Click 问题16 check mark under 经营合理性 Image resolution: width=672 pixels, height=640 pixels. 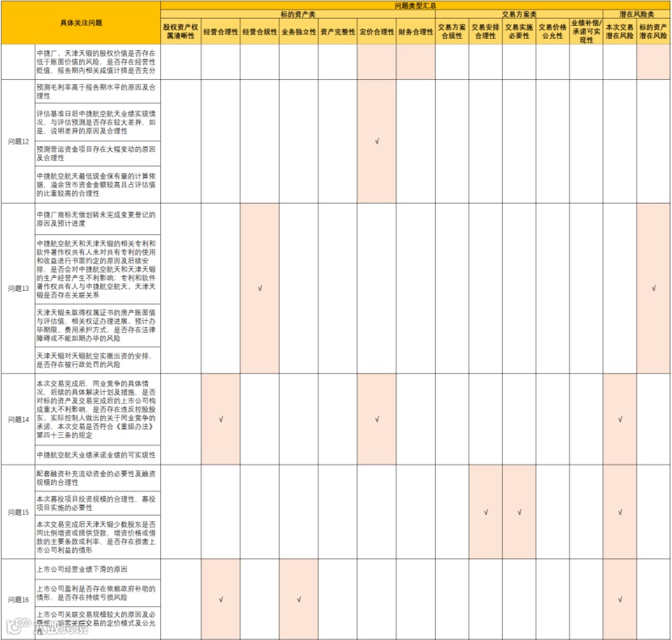(x=221, y=600)
